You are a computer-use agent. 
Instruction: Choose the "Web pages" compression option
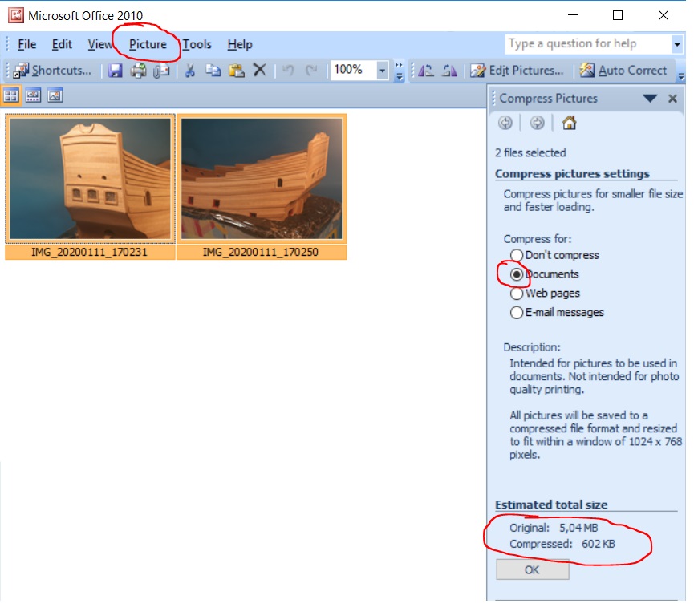(x=517, y=294)
